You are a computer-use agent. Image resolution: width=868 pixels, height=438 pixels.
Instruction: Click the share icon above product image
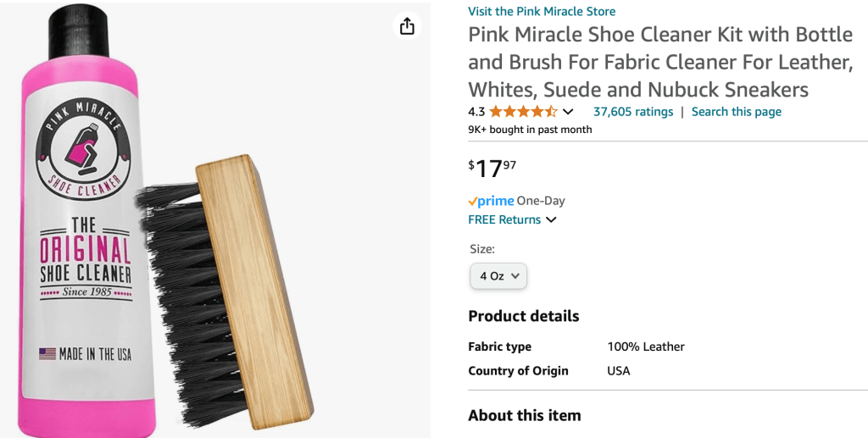[x=407, y=26]
